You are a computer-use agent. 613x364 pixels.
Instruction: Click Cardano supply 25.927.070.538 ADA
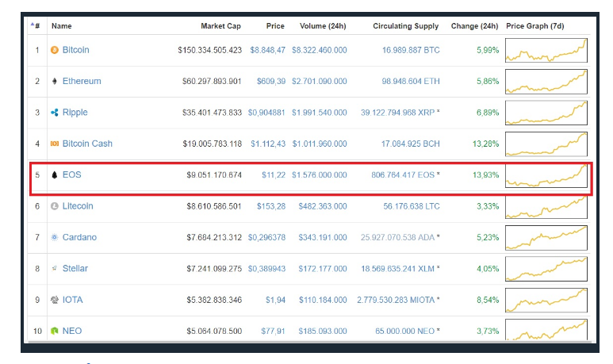(397, 237)
